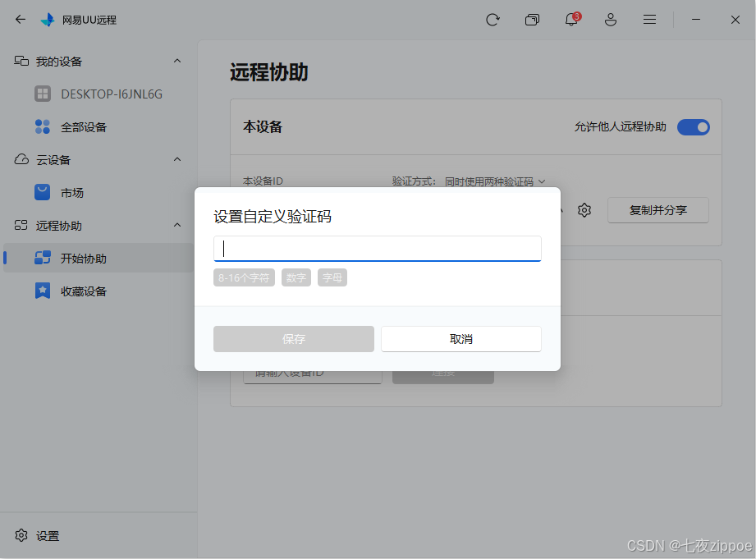Image resolution: width=756 pixels, height=559 pixels.
Task: Click the gear icon beside 复制并分享
Action: [584, 210]
